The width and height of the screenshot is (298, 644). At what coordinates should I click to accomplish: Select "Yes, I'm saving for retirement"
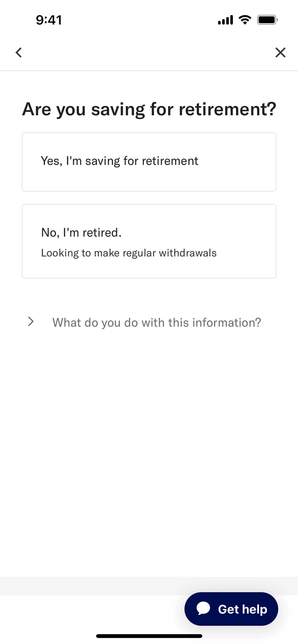[x=149, y=162]
